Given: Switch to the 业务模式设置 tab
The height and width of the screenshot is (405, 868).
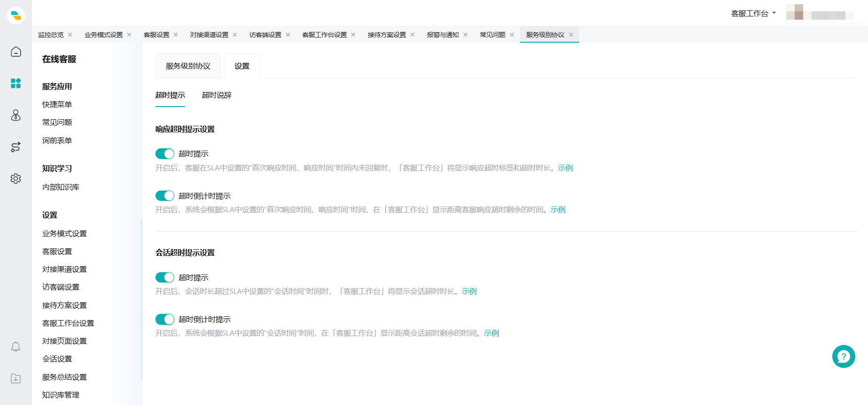Looking at the screenshot, I should (103, 35).
